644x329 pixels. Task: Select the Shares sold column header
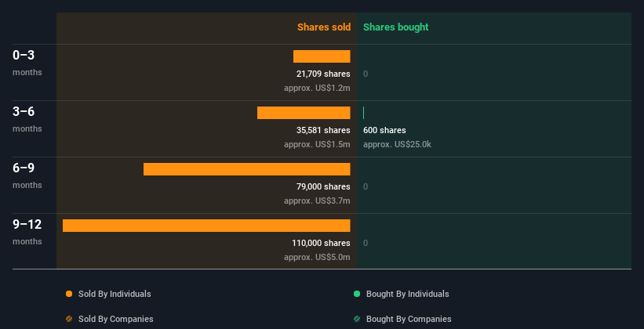point(324,27)
